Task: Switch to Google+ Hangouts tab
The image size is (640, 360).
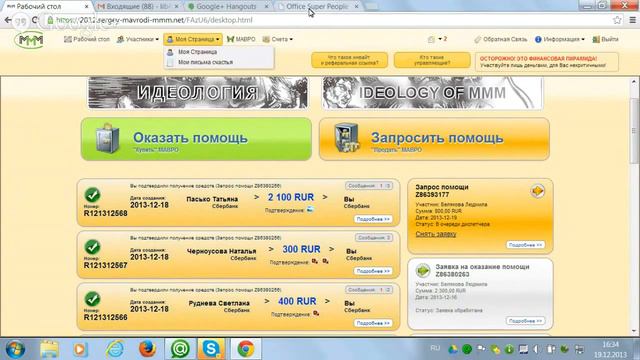Action: [228, 7]
